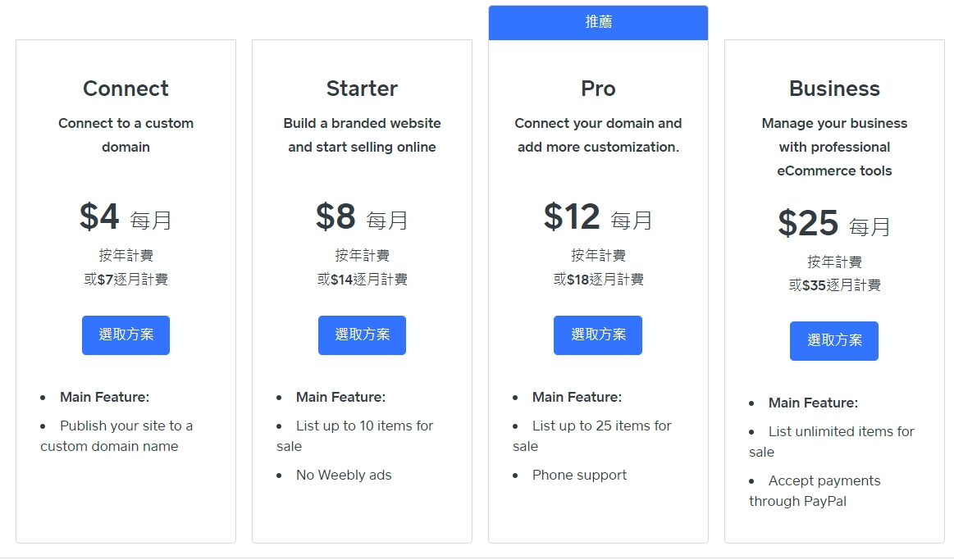Click the "No Weebly ads" feature
The width and height of the screenshot is (954, 560).
(344, 475)
